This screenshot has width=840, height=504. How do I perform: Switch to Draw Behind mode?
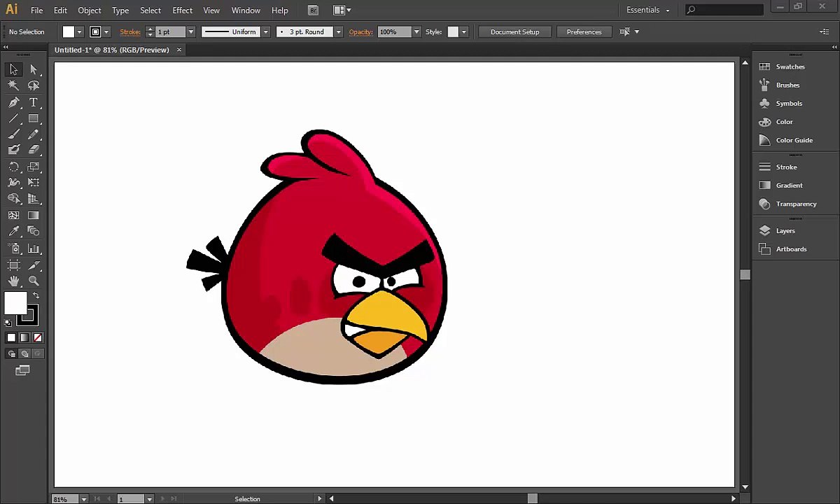pos(24,354)
